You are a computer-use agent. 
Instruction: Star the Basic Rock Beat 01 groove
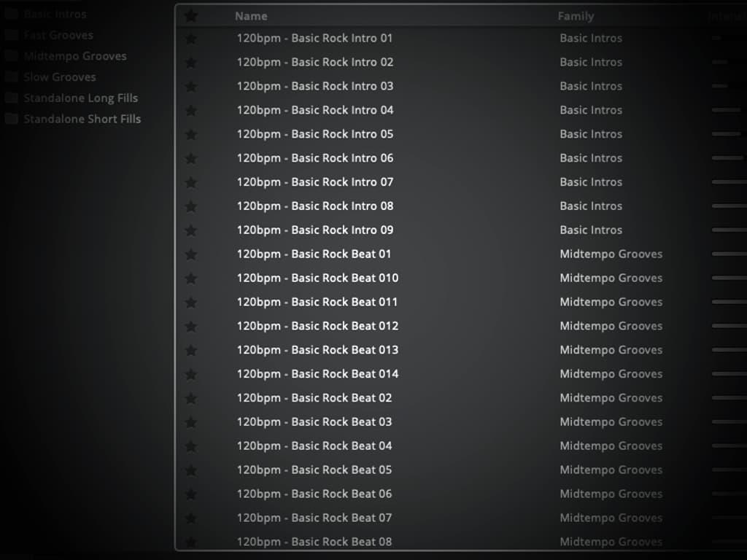tap(191, 254)
